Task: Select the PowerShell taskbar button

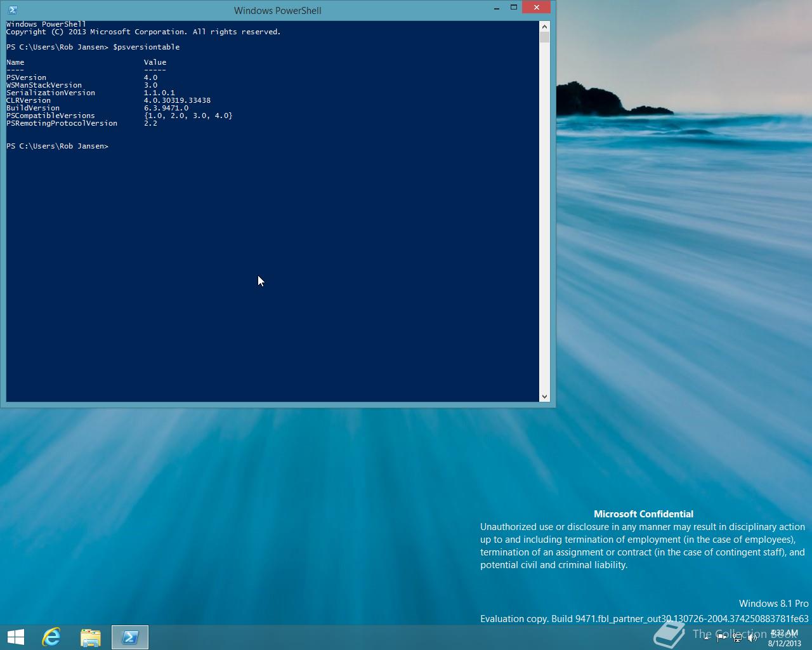Action: click(x=130, y=637)
